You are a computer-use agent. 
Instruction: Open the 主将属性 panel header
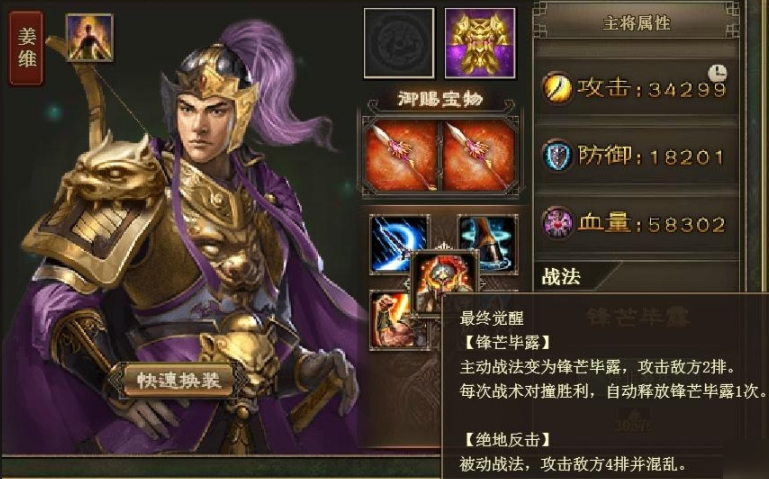click(x=636, y=23)
